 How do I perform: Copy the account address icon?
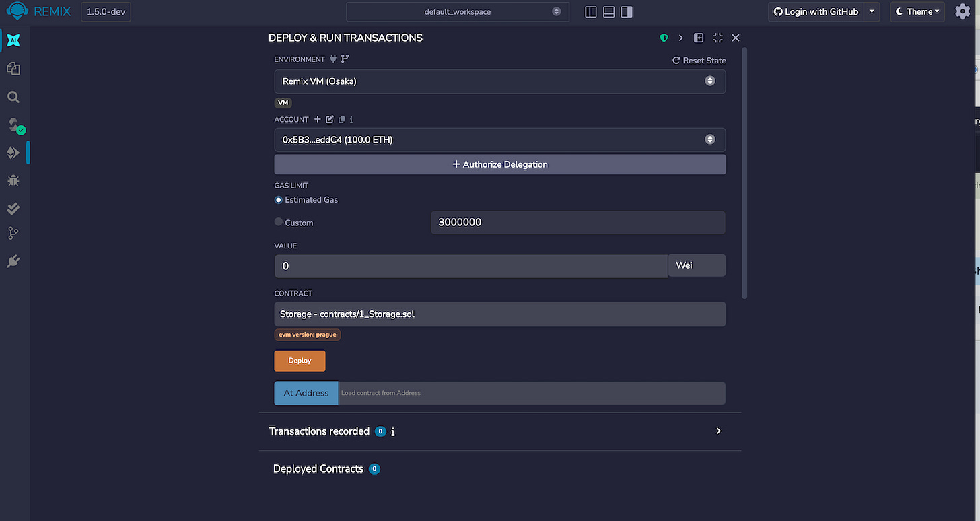[x=342, y=120]
